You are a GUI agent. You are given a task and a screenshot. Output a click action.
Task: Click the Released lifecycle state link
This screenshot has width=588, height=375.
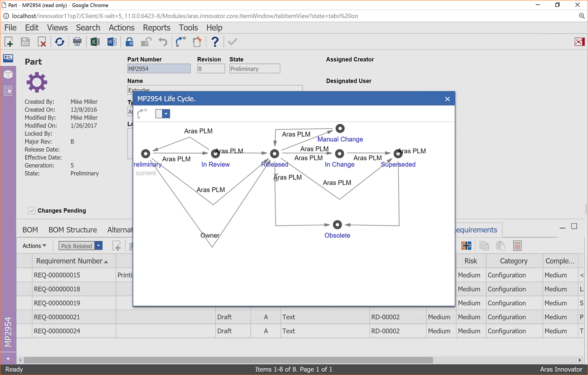(274, 164)
